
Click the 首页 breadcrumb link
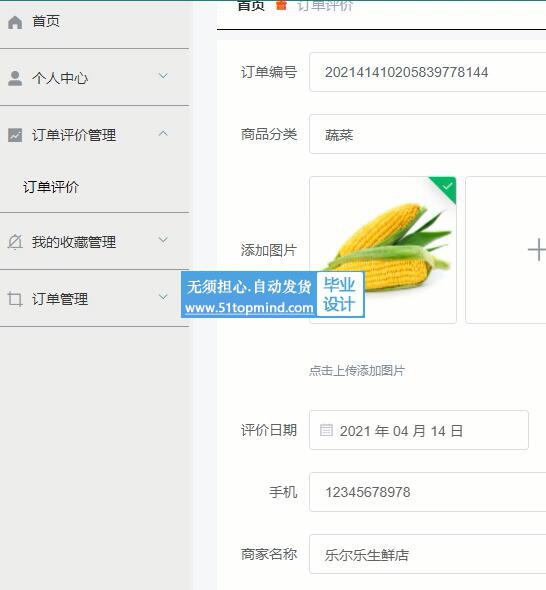pos(251,5)
